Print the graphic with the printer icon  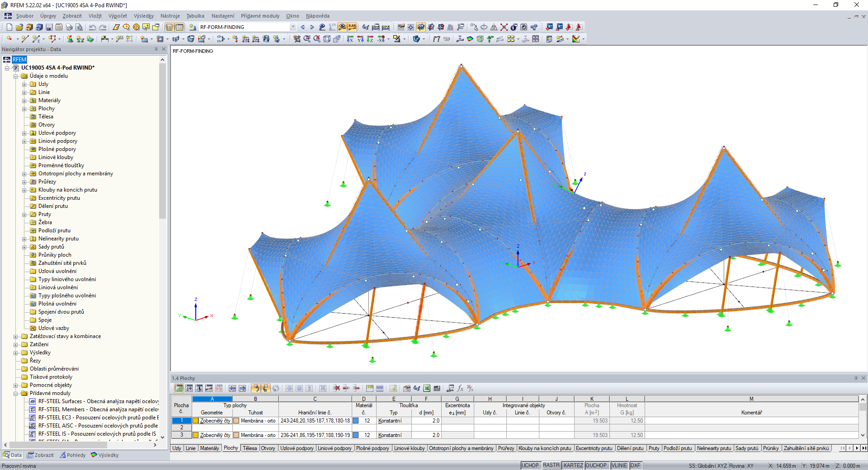[x=69, y=27]
